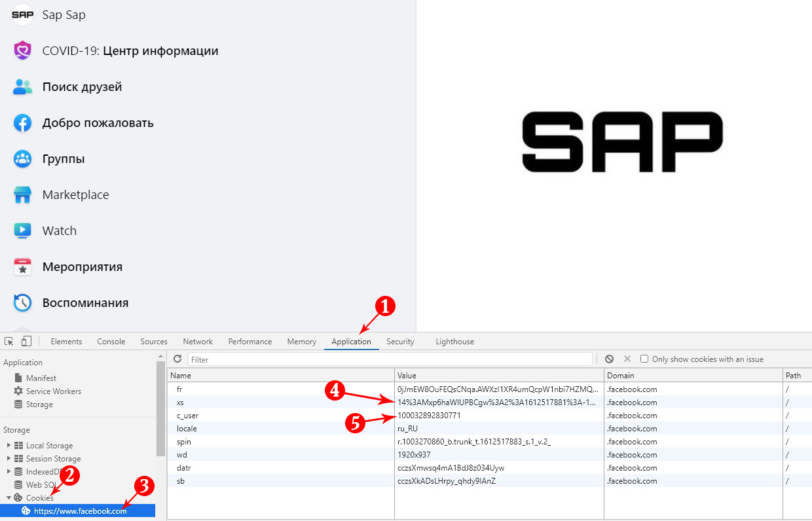
Task: Click the SAP logo image
Action: coord(622,142)
